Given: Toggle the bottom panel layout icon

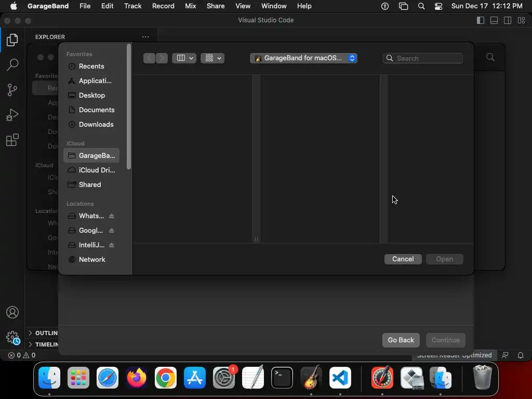Looking at the screenshot, I should [x=494, y=20].
